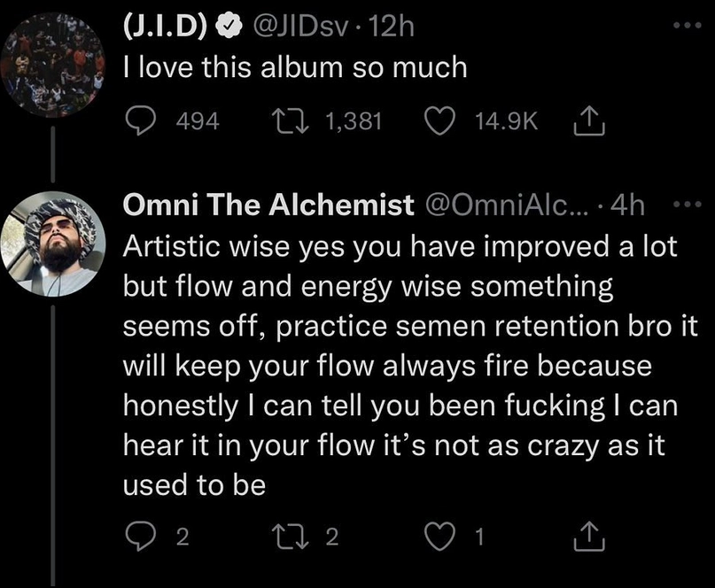This screenshot has width=715, height=588.
Task: Click J.I.D's verified badge
Action: click(x=226, y=29)
